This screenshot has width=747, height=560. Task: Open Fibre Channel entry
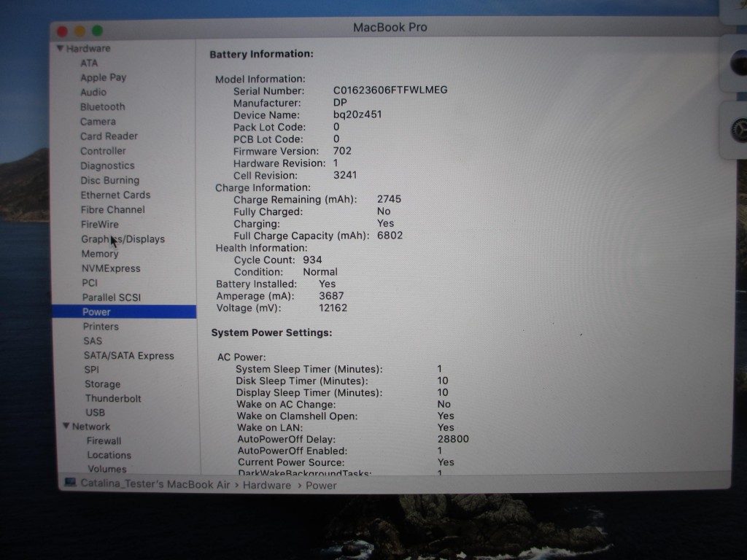click(112, 209)
